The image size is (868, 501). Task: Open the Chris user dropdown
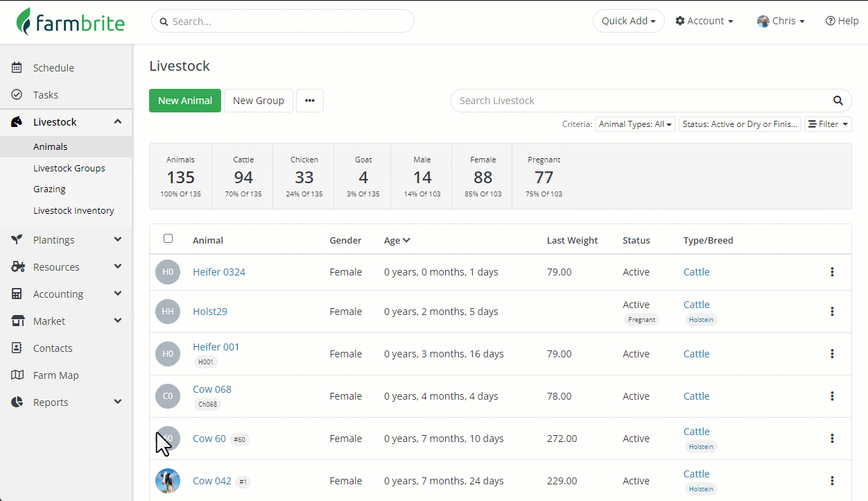[x=781, y=21]
